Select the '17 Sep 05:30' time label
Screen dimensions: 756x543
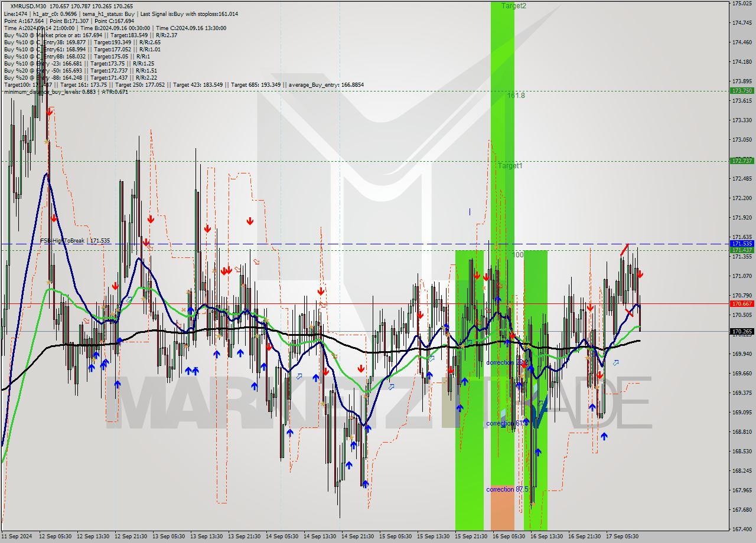tap(622, 536)
